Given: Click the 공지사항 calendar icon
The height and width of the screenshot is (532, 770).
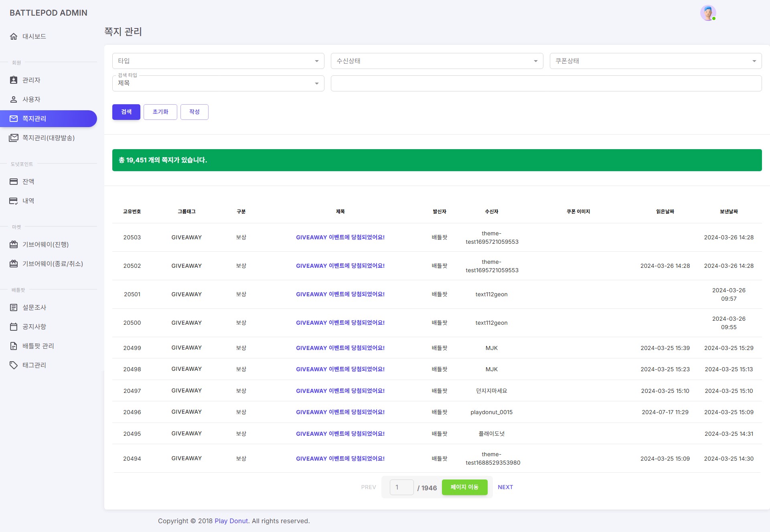Looking at the screenshot, I should tap(14, 327).
